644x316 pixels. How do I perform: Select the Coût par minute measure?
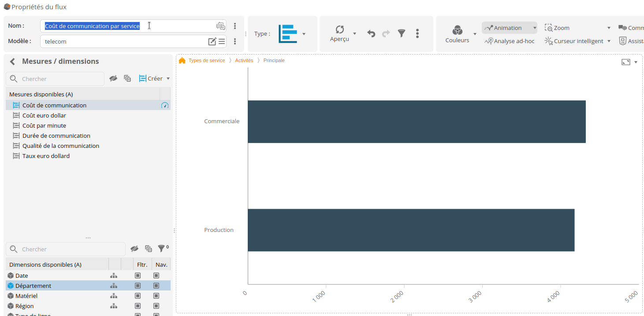(x=44, y=126)
